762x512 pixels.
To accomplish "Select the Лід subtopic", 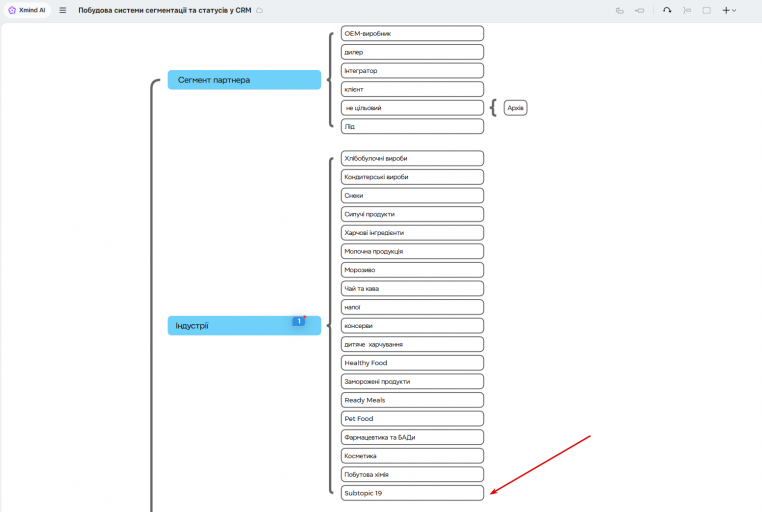I will pos(412,126).
